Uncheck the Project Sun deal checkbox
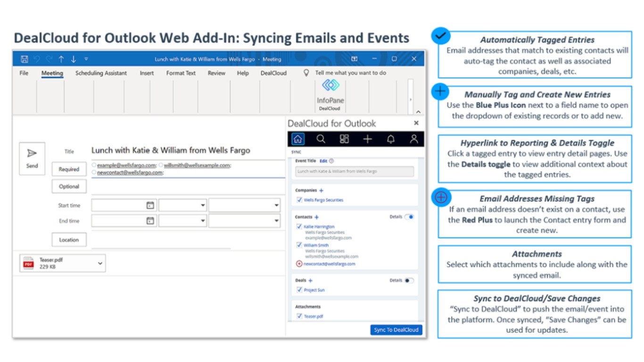 [299, 290]
